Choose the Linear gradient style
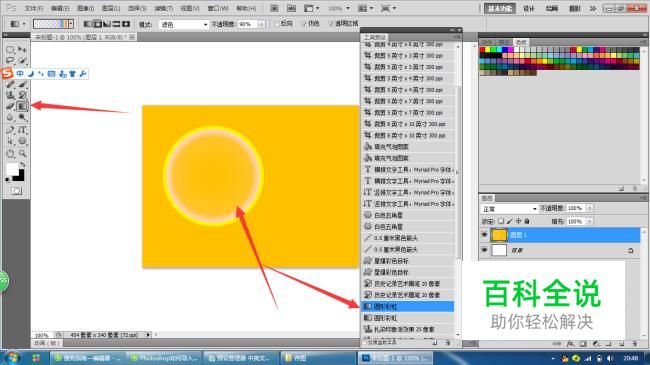The width and height of the screenshot is (650, 365). [88, 24]
